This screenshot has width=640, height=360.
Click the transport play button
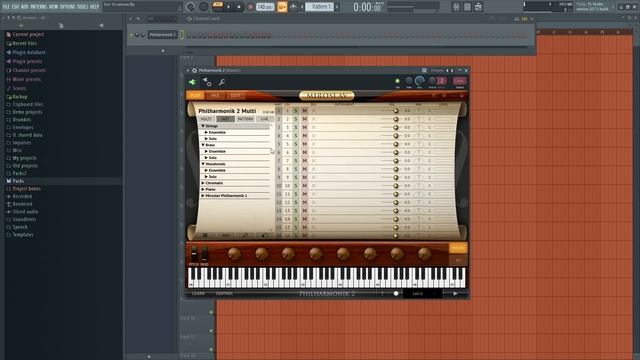[x=228, y=7]
